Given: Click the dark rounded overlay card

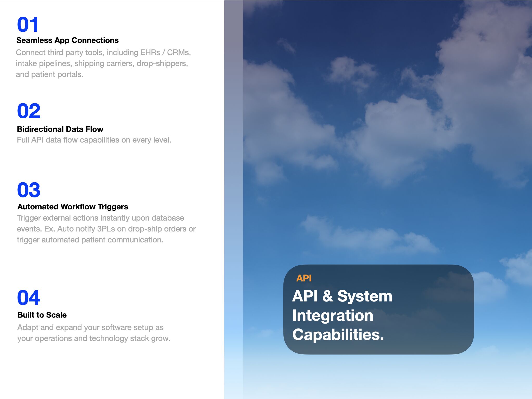Looking at the screenshot, I should tap(378, 309).
